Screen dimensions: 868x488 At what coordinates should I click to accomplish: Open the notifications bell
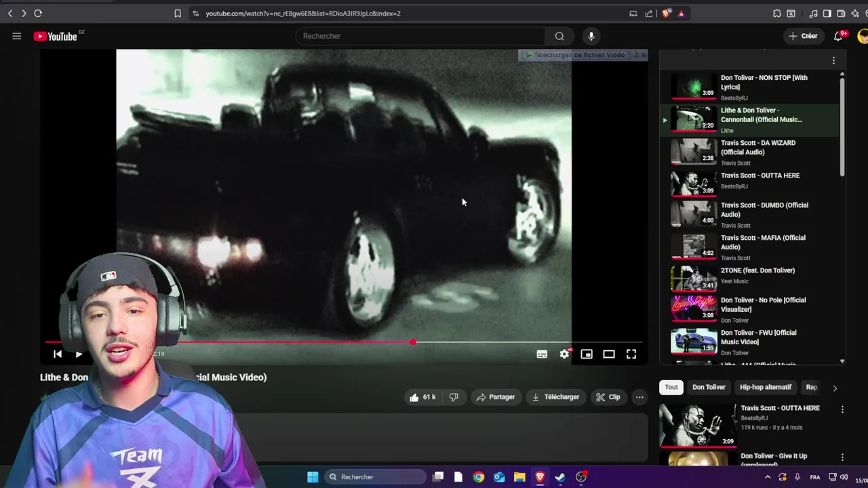click(839, 36)
